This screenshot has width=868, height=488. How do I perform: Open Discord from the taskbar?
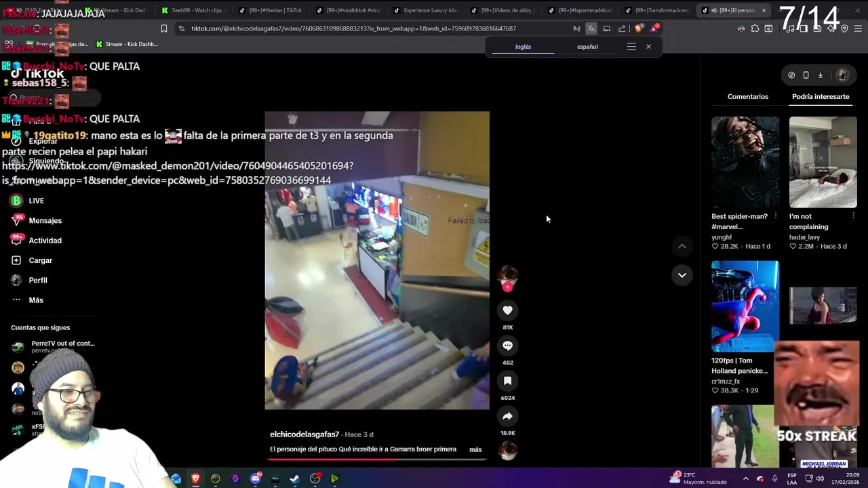point(255,479)
